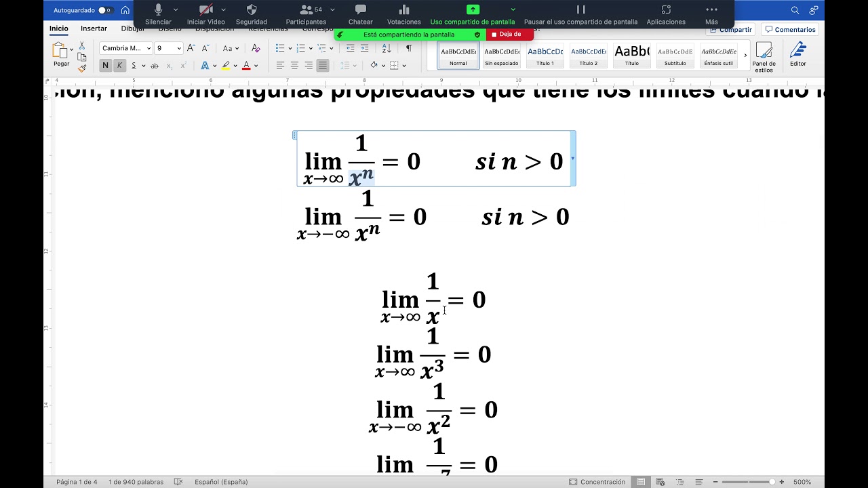Toggle bold N formatting
Image resolution: width=868 pixels, height=488 pixels.
click(105, 66)
